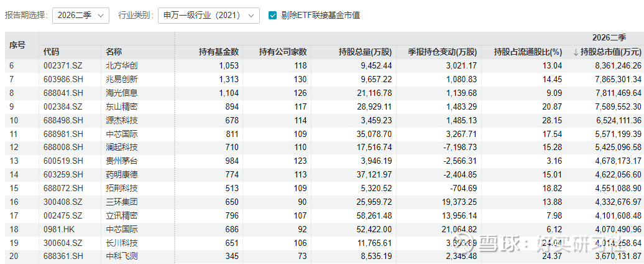Select stock name 东山精密
Viewport: 644px width, 264px height.
(x=122, y=106)
